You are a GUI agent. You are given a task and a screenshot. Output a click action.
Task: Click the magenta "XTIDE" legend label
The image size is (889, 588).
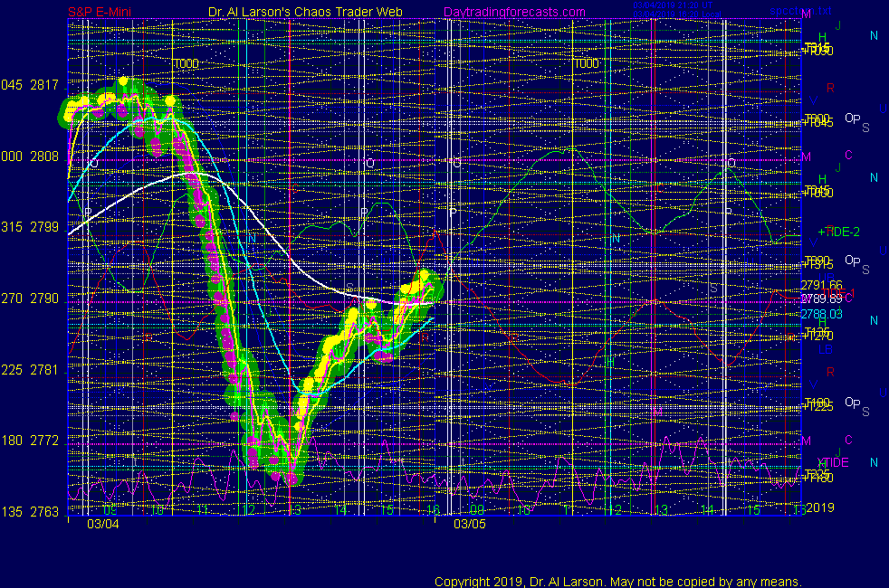coord(832,462)
